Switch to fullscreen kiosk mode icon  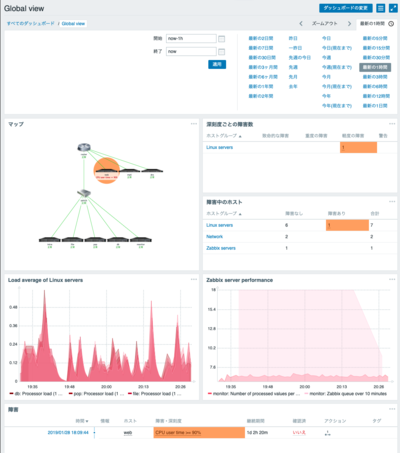pos(393,8)
